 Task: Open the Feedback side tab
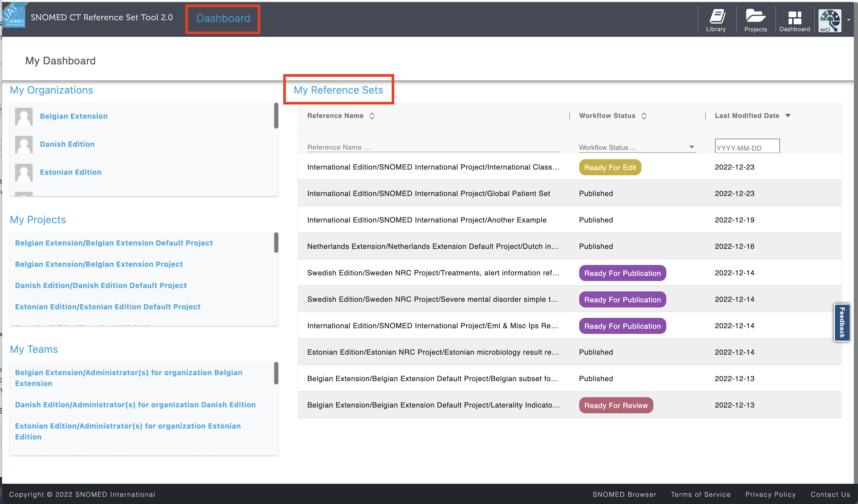(842, 322)
